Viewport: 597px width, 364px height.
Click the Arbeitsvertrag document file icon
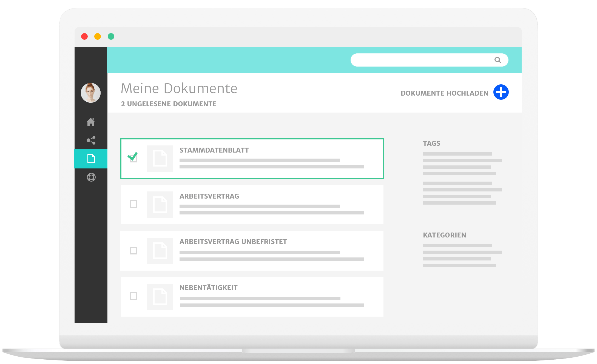click(160, 204)
